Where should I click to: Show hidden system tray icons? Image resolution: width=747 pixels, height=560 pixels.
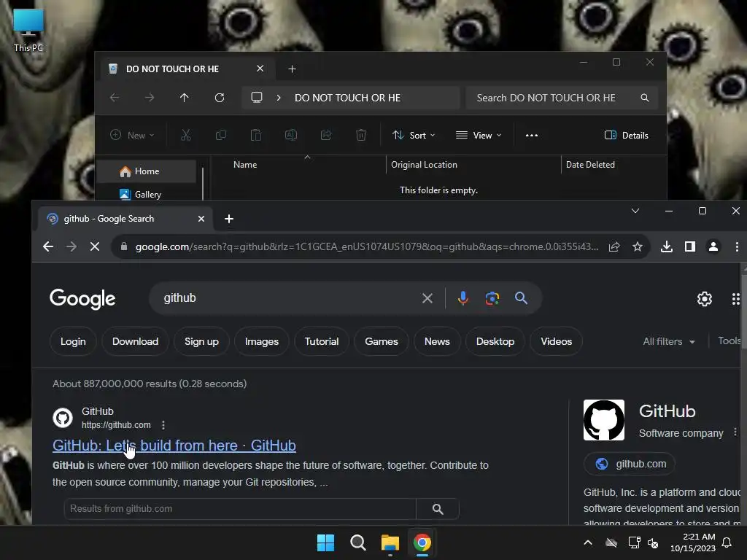588,542
